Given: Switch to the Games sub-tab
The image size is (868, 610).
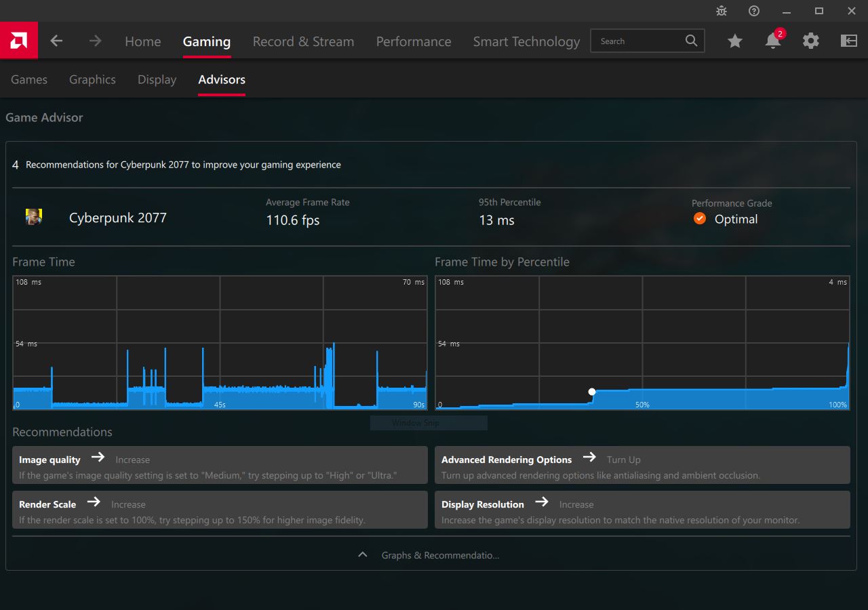Looking at the screenshot, I should 29,79.
